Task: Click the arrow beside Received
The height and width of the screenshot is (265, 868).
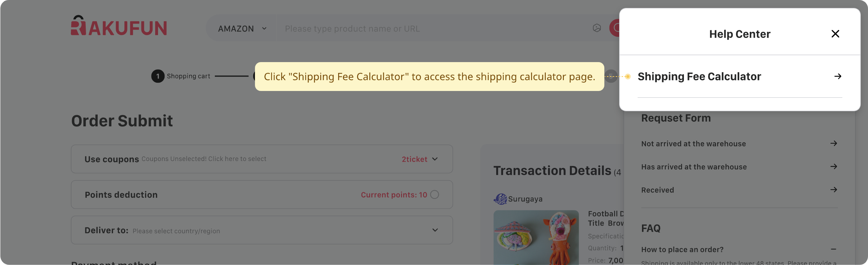Action: (834, 190)
